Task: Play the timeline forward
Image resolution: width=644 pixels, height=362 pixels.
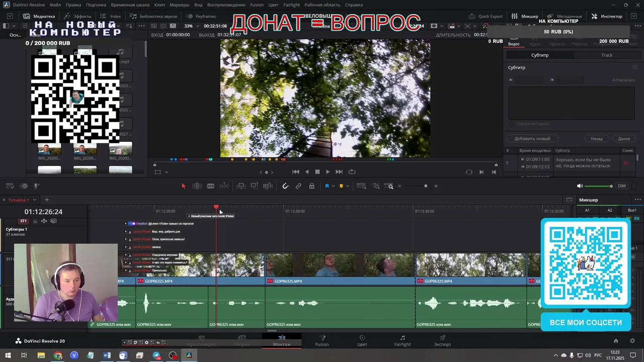Action: click(x=328, y=172)
